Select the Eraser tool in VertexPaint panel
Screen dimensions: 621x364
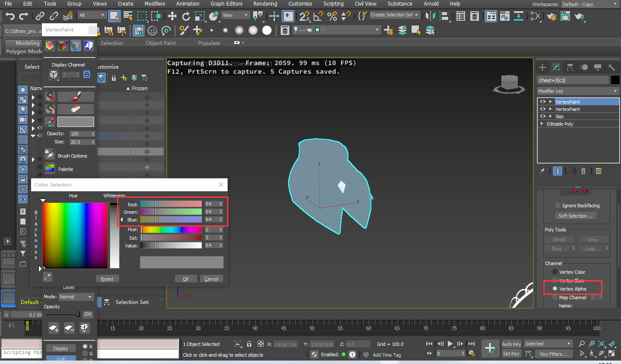(76, 109)
